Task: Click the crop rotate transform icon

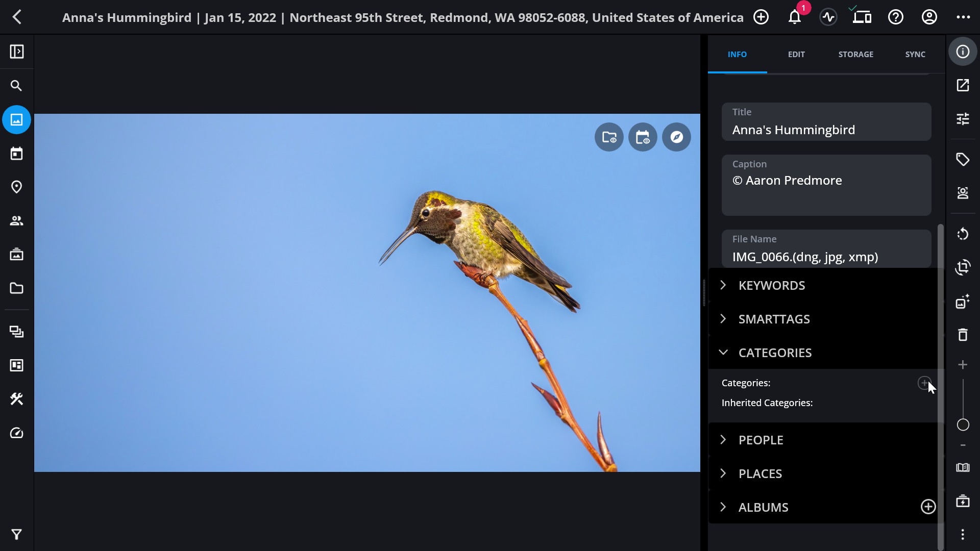Action: click(963, 267)
